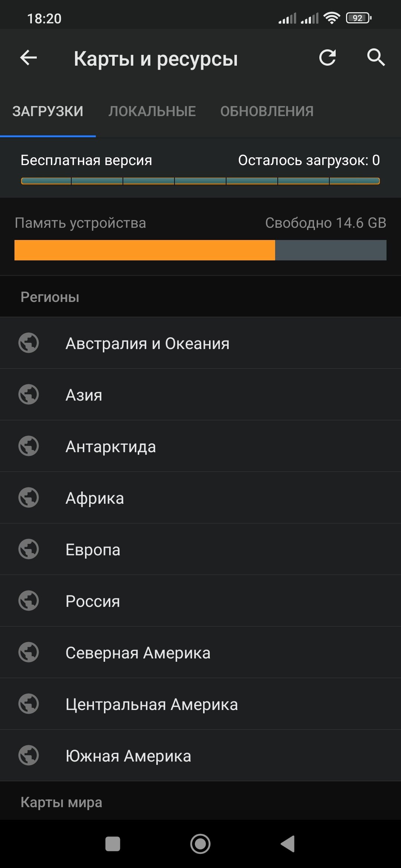Screen dimensions: 401x868
Task: Tap the refresh icon in header
Action: click(327, 58)
